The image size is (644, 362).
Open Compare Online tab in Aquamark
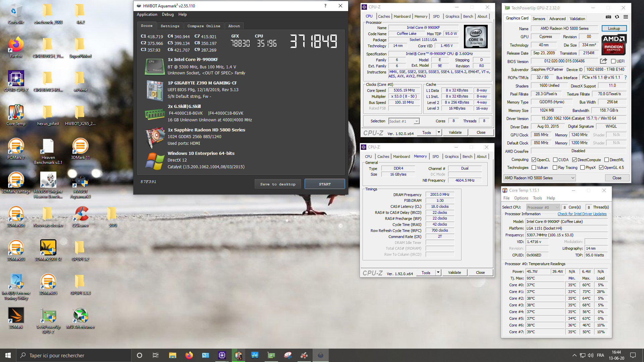(204, 26)
